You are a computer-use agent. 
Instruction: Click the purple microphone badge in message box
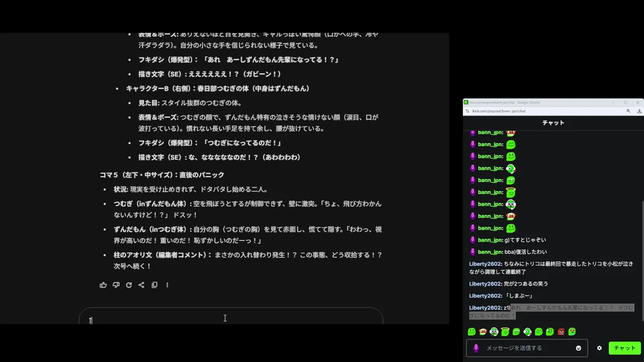[476, 348]
